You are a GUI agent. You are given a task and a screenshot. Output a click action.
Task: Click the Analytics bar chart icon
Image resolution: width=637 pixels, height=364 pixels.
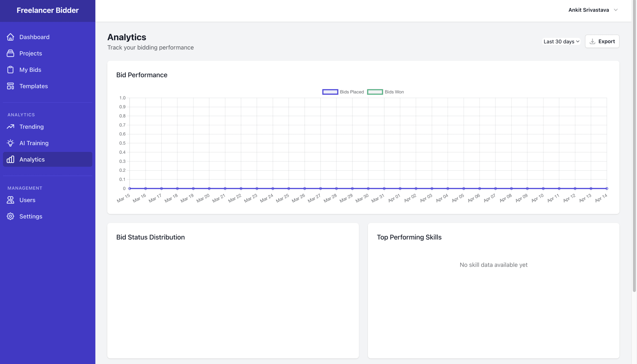coord(10,160)
